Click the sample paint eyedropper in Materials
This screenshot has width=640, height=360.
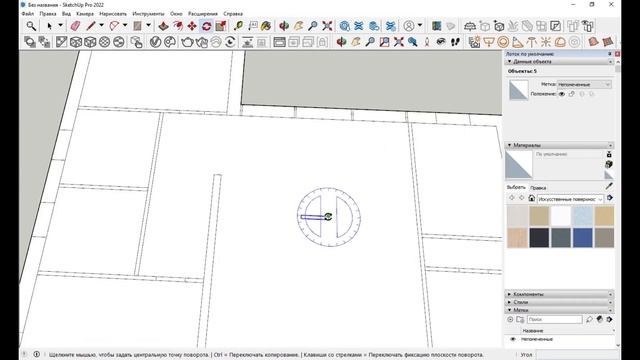(x=609, y=186)
